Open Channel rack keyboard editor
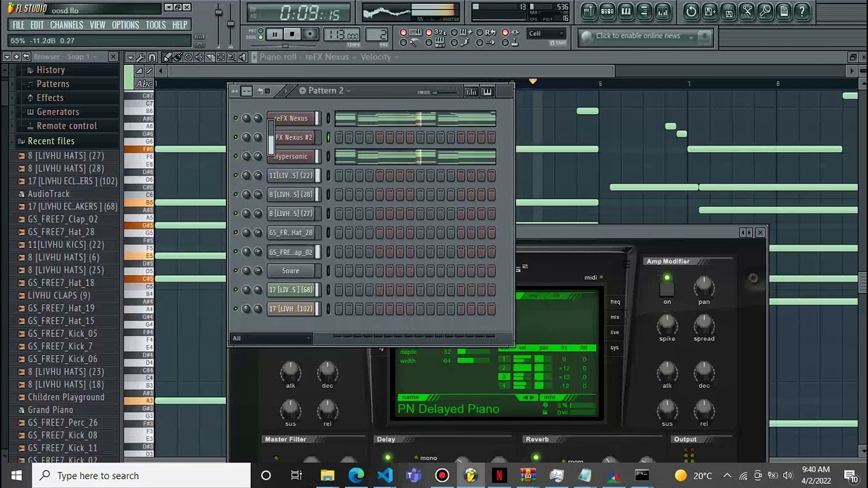868x488 pixels. (x=487, y=91)
